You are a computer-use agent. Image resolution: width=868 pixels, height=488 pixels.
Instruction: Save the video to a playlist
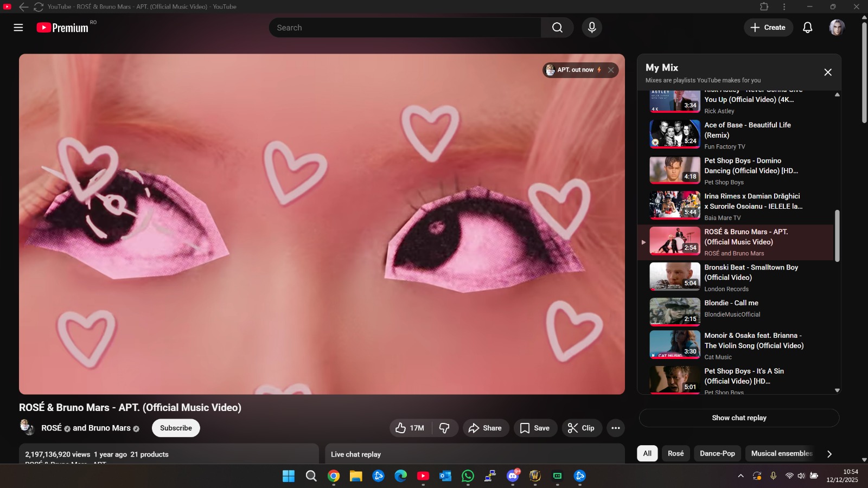535,428
